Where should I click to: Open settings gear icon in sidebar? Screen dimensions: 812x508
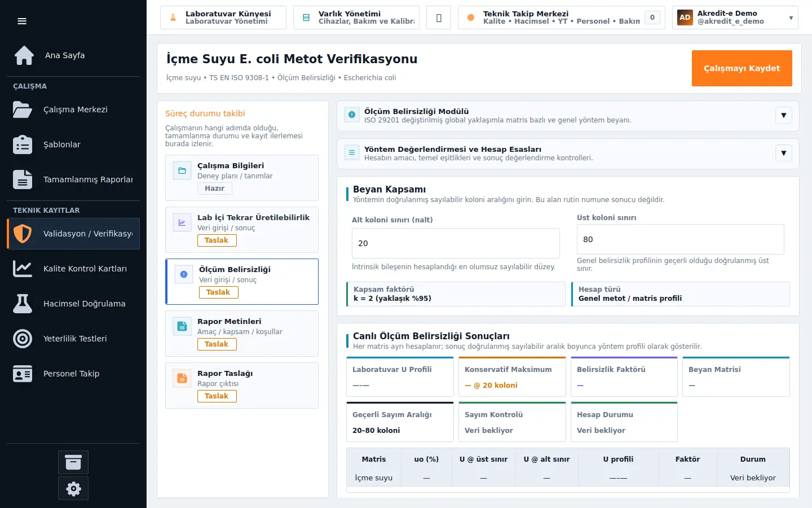73,488
